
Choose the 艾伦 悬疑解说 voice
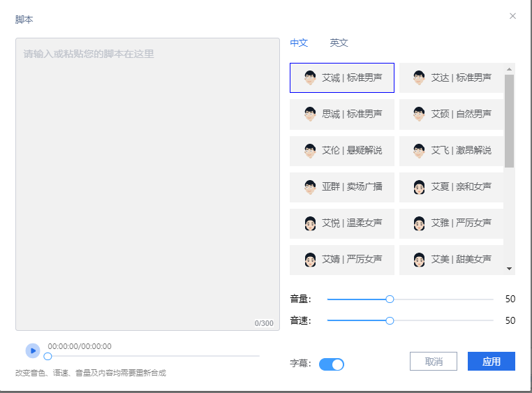click(342, 150)
